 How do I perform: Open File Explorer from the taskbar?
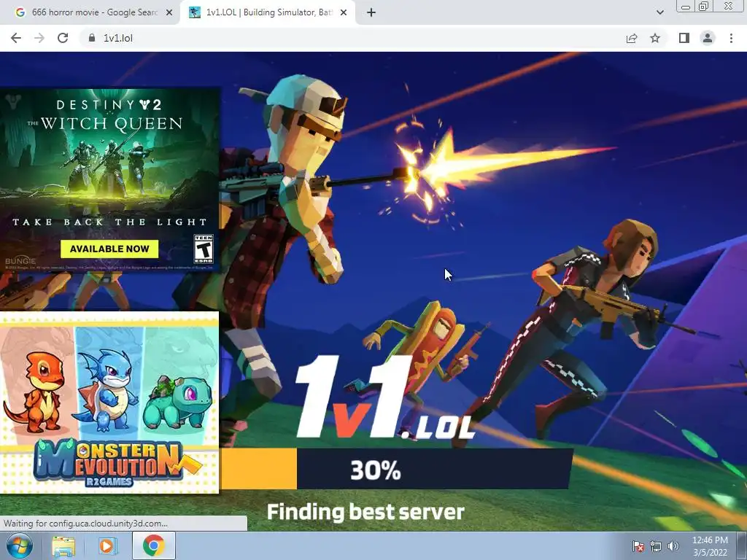point(63,545)
